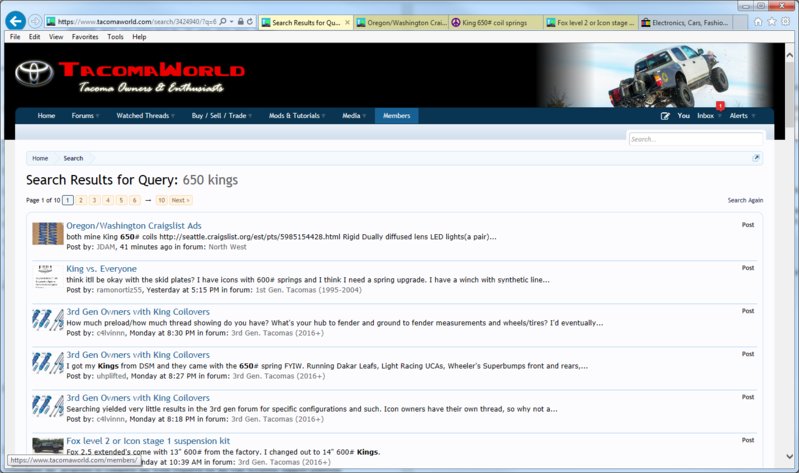Go to results page 10
799x473 pixels.
click(162, 200)
